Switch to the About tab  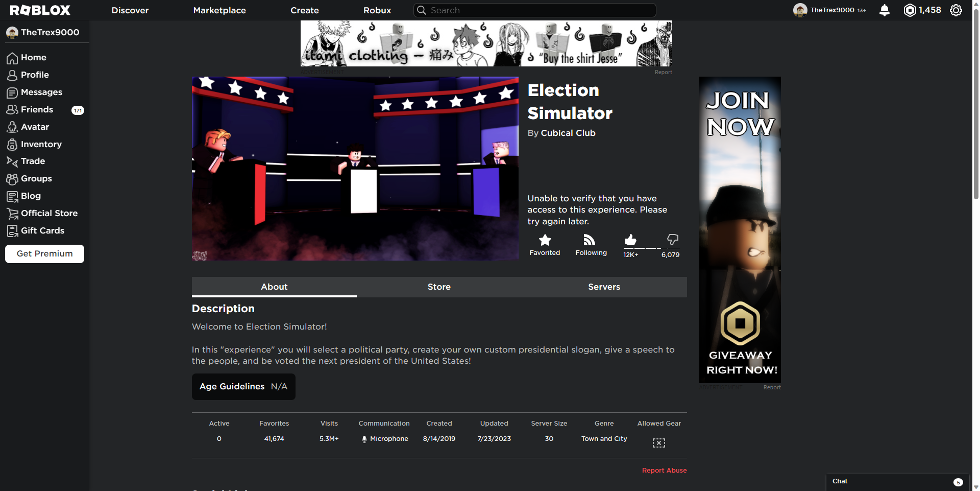(x=274, y=287)
